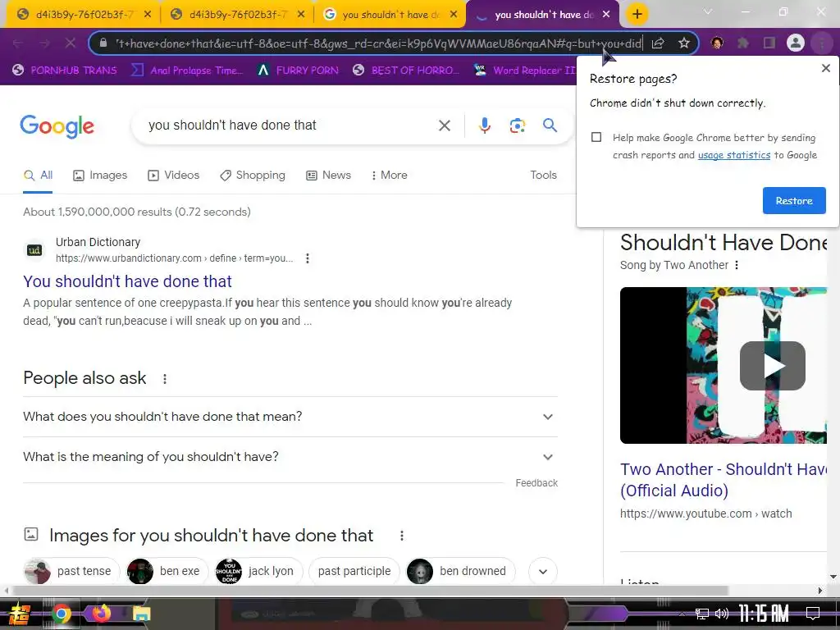Viewport: 840px width, 630px height.
Task: Enable sending crash reports checkbox
Action: tap(596, 137)
